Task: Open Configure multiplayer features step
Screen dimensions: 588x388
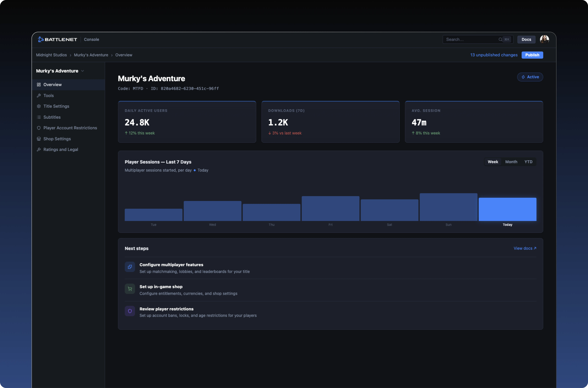Action: click(x=330, y=268)
